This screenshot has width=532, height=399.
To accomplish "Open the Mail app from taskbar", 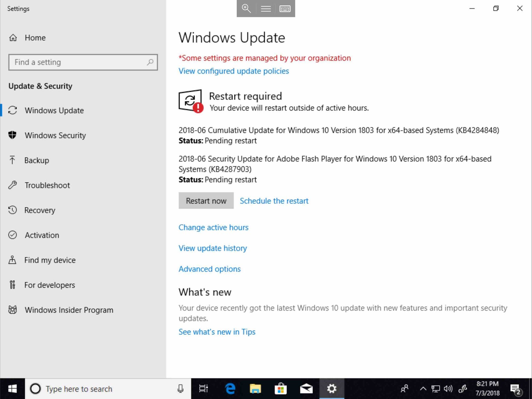I will coord(306,389).
